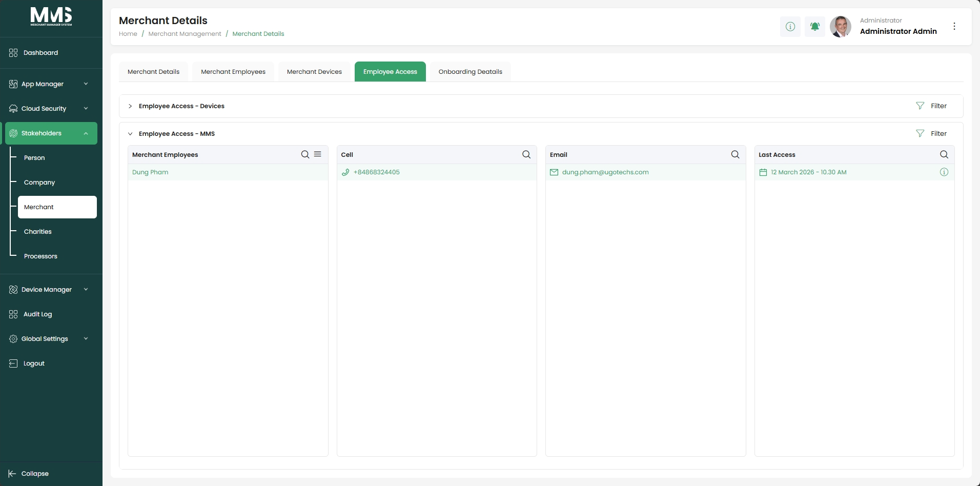Click the Cloud Security icon
Screen dimensions: 980x486
pos(13,109)
